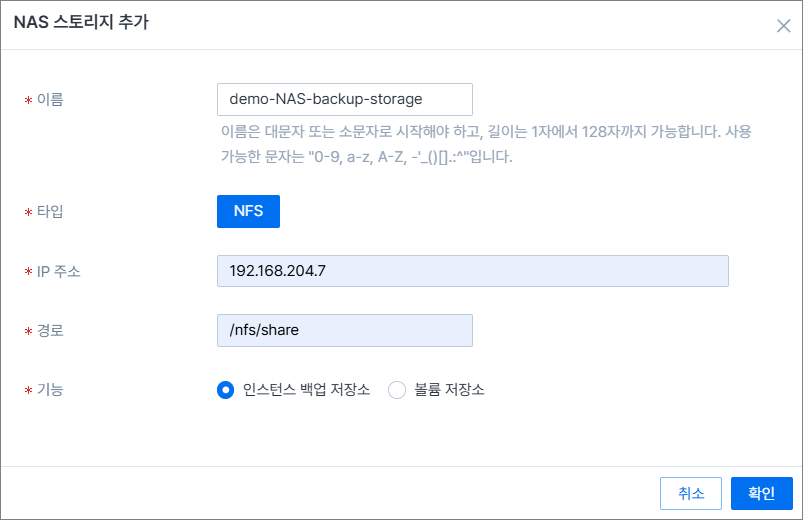Click the 경로 field containing /nfs/share
Image resolution: width=803 pixels, height=520 pixels.
[344, 331]
